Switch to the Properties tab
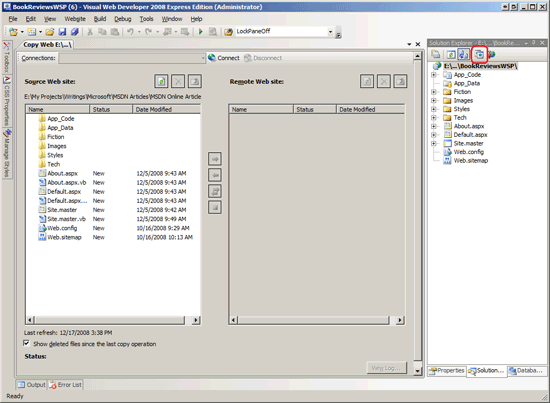Viewport: 550px width, 403px height. pos(447,370)
